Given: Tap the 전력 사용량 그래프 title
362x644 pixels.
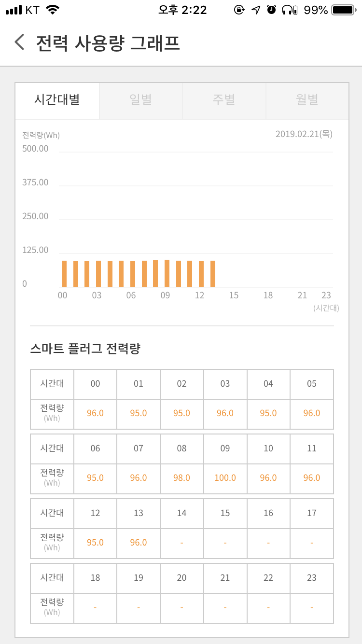Looking at the screenshot, I should pyautogui.click(x=108, y=42).
